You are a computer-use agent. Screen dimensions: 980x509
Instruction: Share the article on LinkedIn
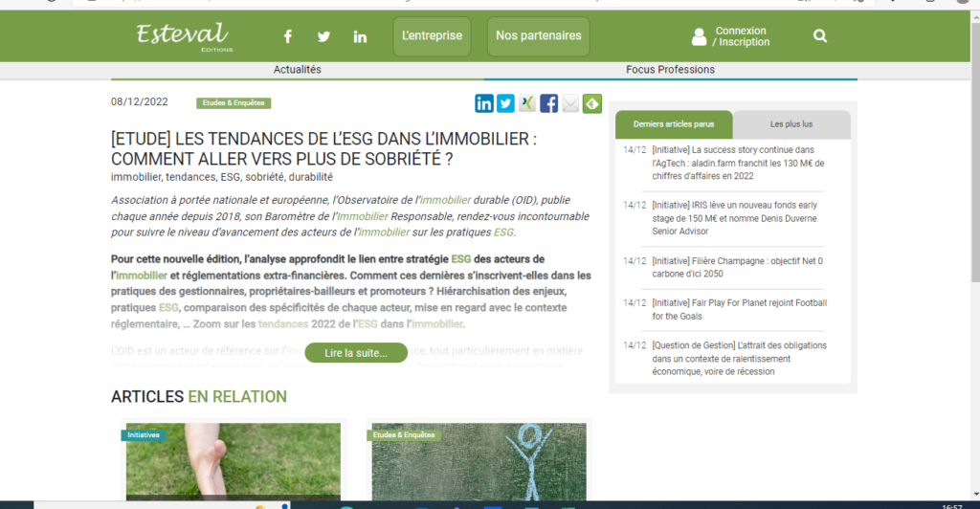(x=484, y=103)
